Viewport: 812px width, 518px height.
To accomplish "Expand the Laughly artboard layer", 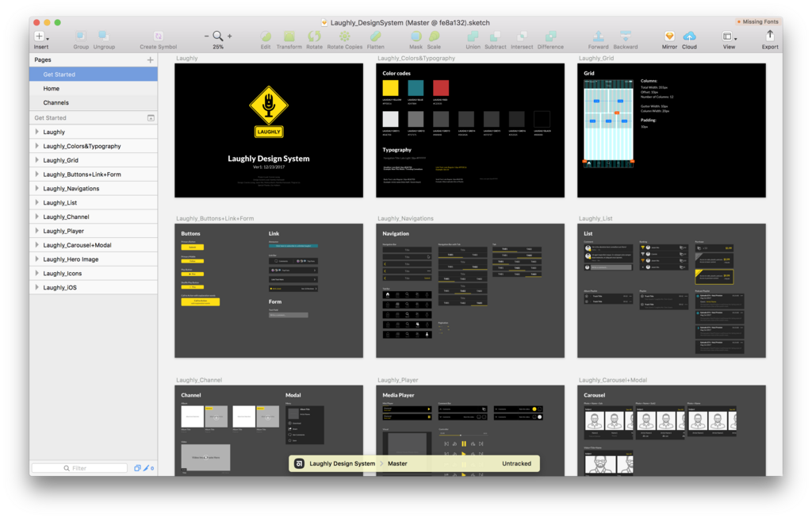I will coord(36,132).
